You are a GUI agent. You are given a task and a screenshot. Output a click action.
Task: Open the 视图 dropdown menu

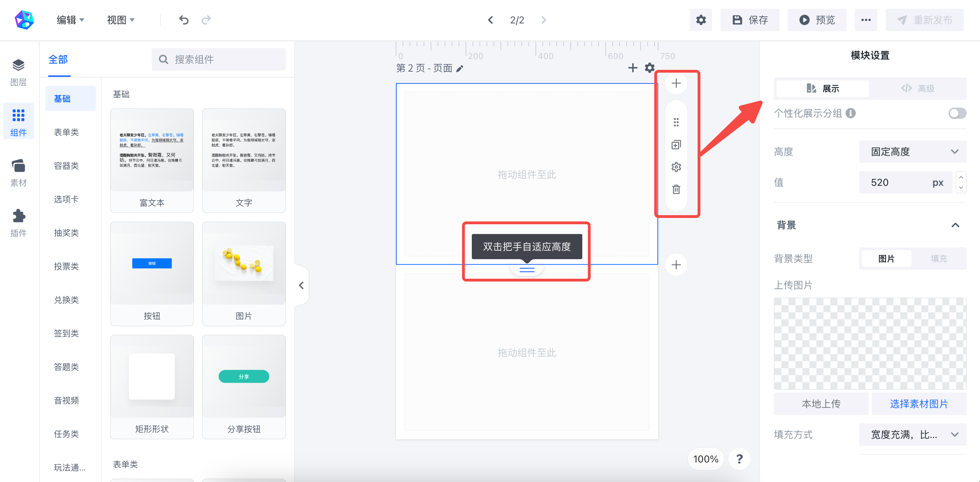(121, 20)
